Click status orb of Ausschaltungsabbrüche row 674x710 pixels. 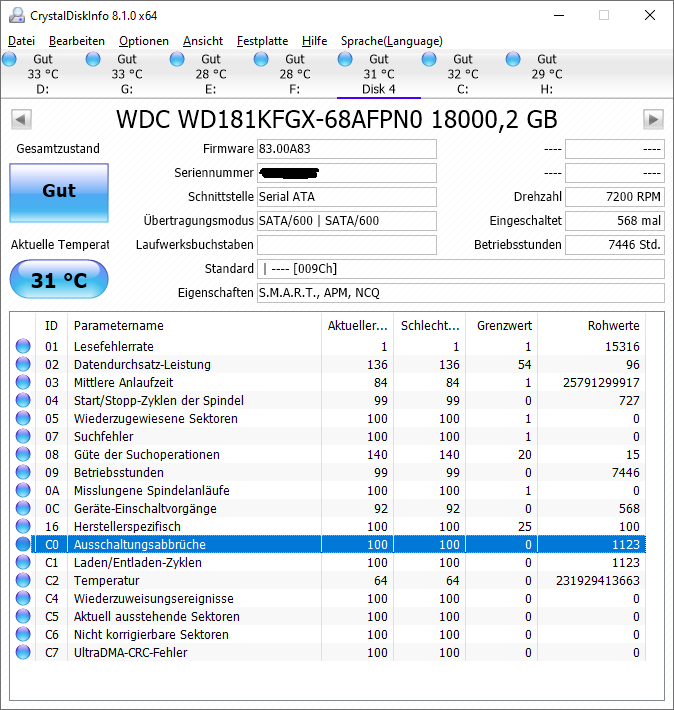23,544
